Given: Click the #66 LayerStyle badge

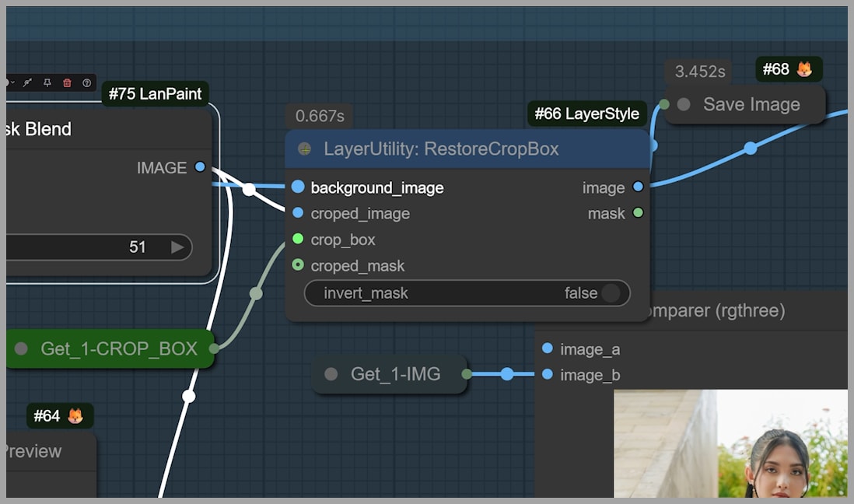Looking at the screenshot, I should [586, 114].
